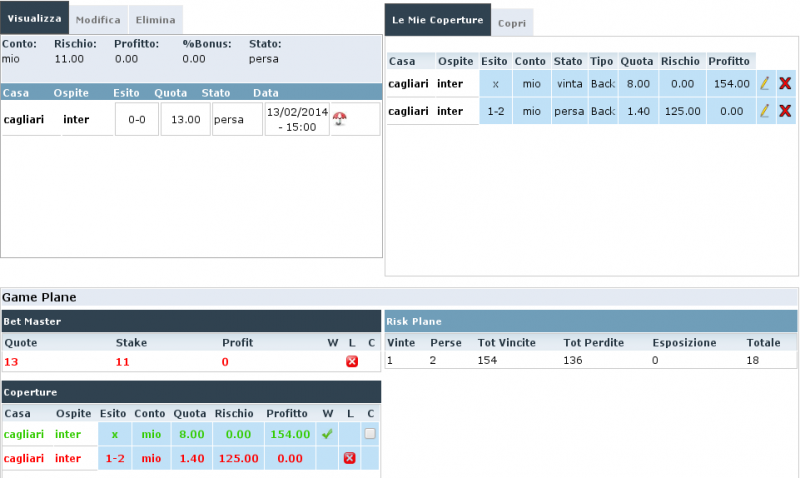Click the red lost icon in Bet Master row
The height and width of the screenshot is (478, 800).
[x=352, y=361]
